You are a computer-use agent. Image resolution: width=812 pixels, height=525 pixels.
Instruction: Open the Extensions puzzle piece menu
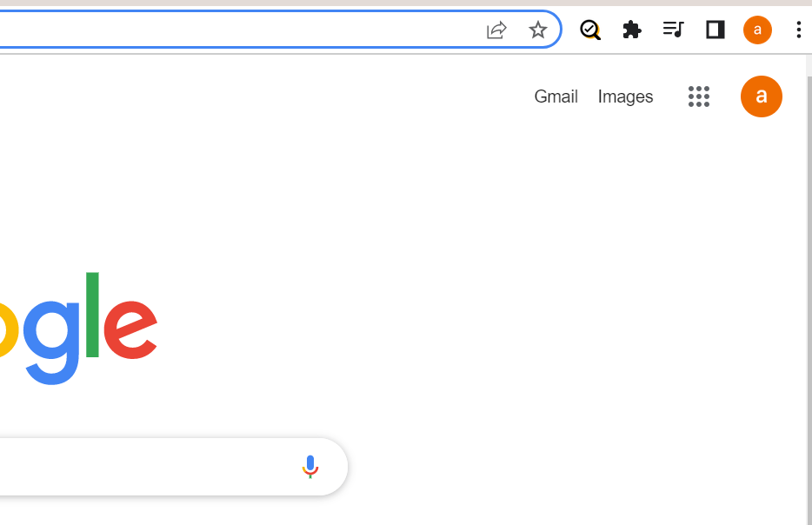pyautogui.click(x=632, y=30)
